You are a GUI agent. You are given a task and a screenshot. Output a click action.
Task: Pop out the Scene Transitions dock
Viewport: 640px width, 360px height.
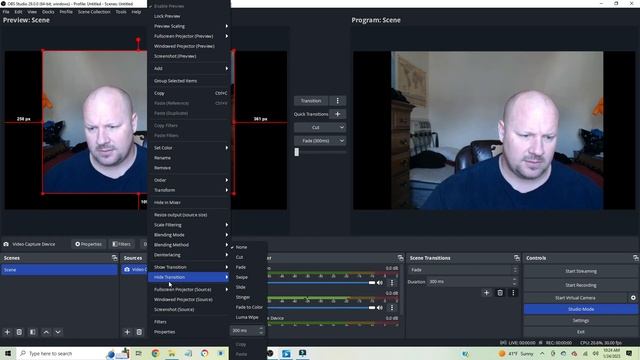pyautogui.click(x=517, y=258)
